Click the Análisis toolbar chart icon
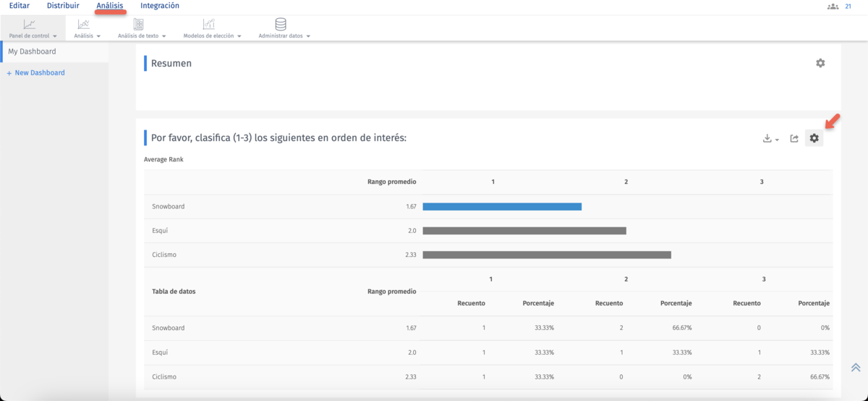Screen dimensions: 868x401 pos(83,25)
